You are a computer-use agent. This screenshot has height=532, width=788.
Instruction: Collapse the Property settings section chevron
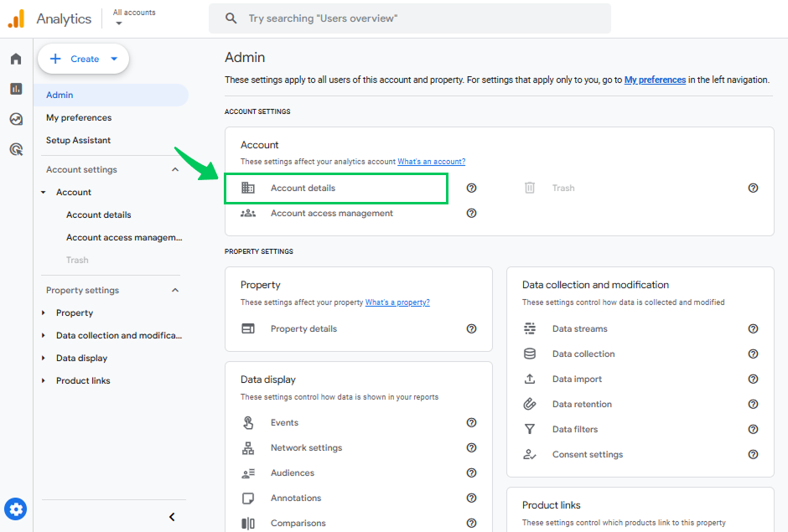175,291
